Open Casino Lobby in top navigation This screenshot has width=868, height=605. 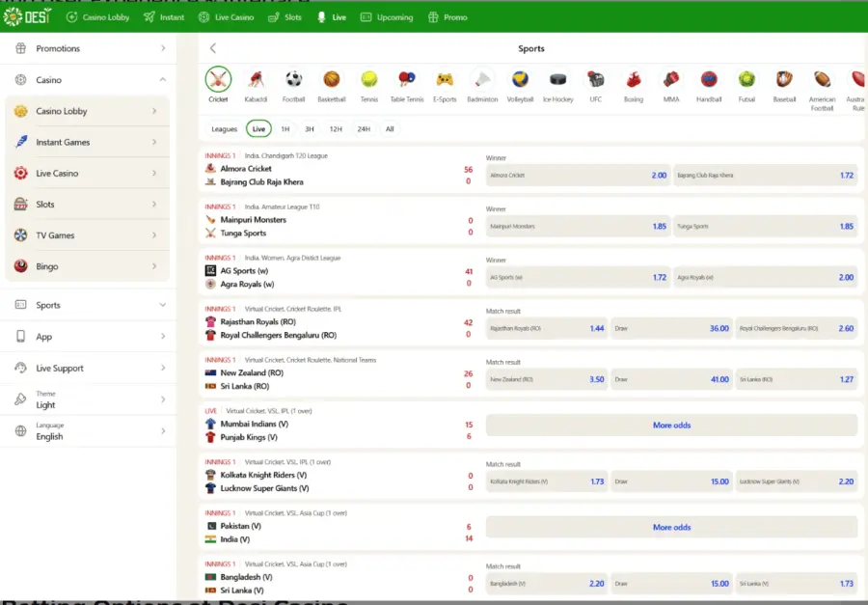97,17
